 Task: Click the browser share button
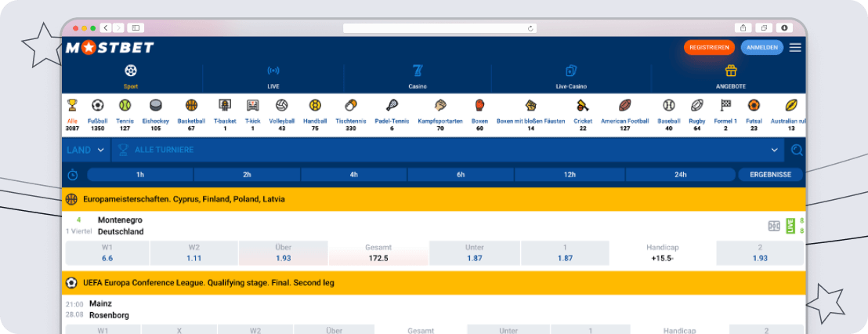pos(743,27)
